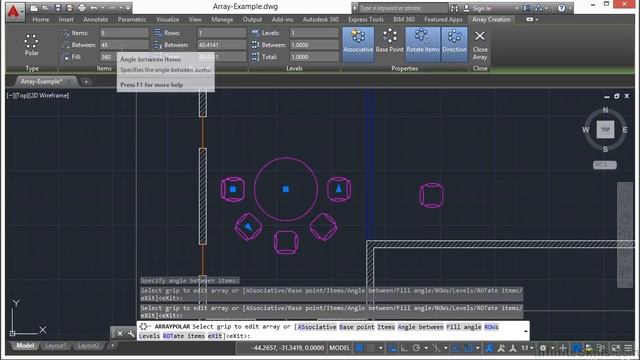Open the Manage ribbon tab

(x=222, y=19)
